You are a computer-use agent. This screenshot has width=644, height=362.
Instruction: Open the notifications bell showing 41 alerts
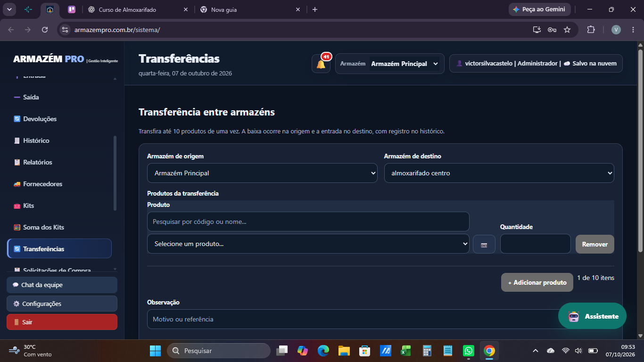(321, 64)
